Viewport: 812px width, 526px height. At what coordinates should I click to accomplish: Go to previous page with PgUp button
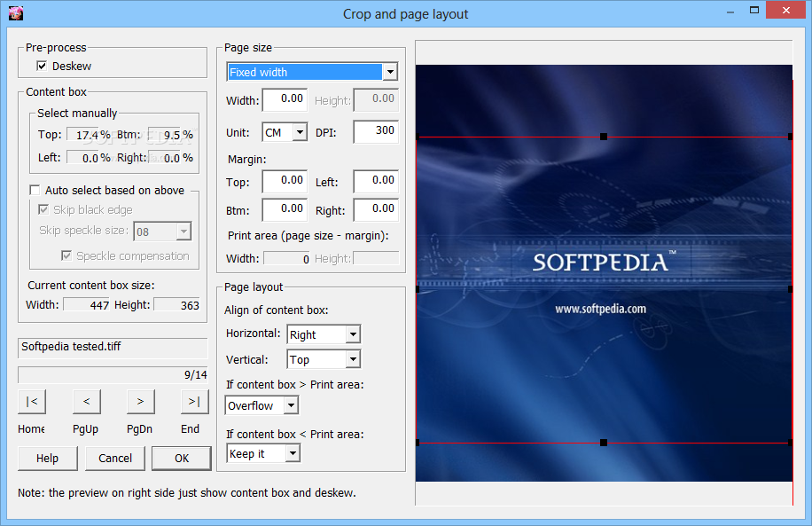click(87, 402)
